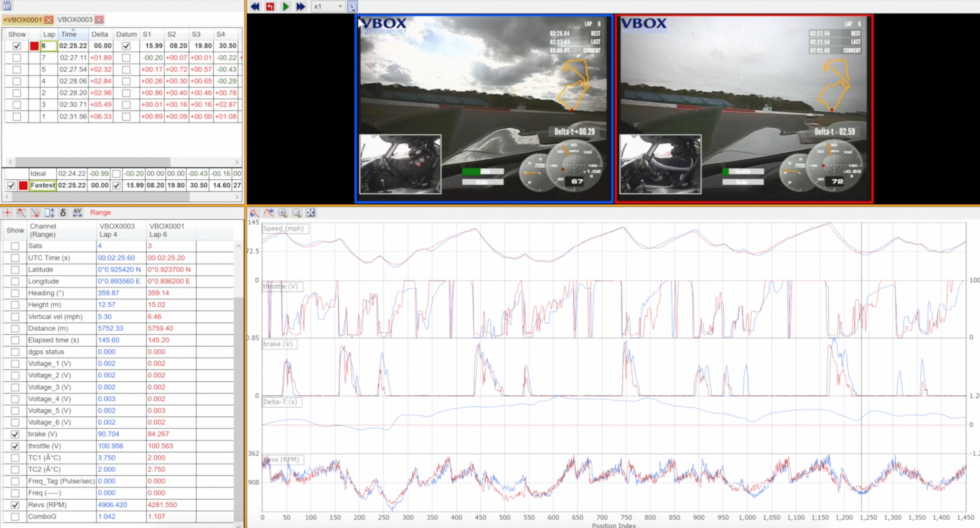Click the gauge display icon beside the speed dropdown
Image resolution: width=980 pixels, height=528 pixels.
352,7
